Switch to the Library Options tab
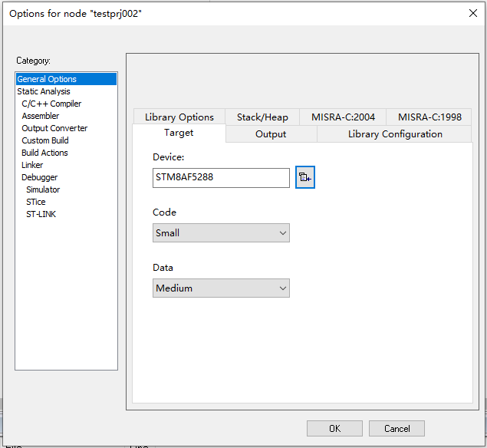 179,117
